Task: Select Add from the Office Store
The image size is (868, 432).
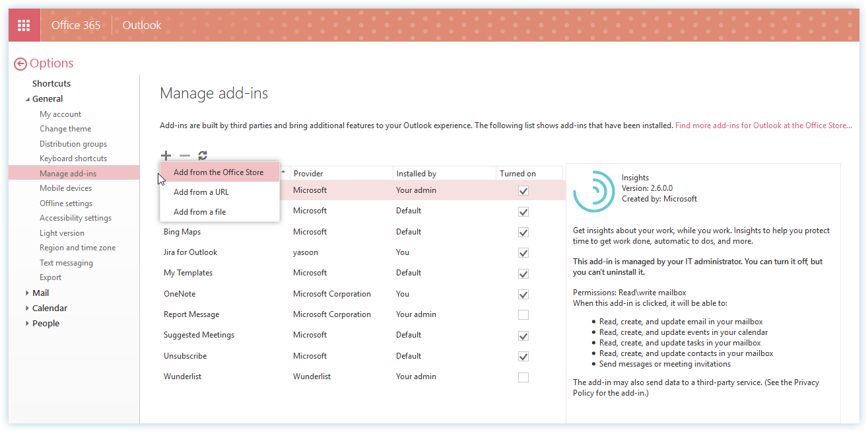Action: click(218, 172)
